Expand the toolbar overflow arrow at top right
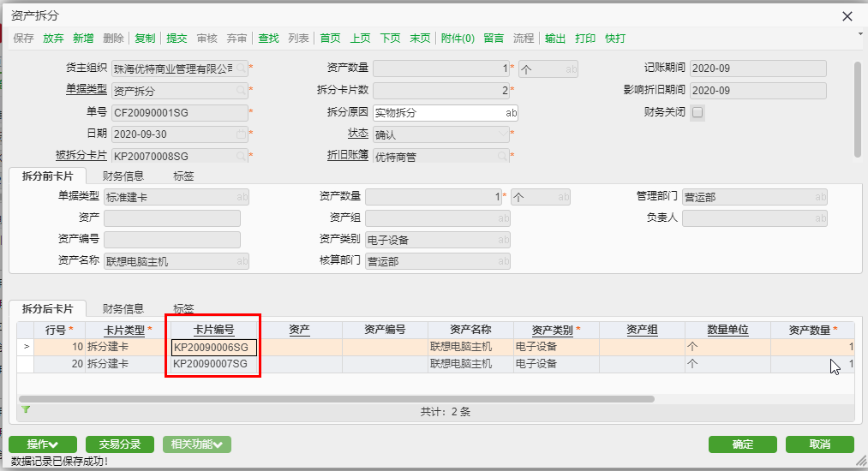Image resolution: width=868 pixels, height=471 pixels. coord(860,34)
